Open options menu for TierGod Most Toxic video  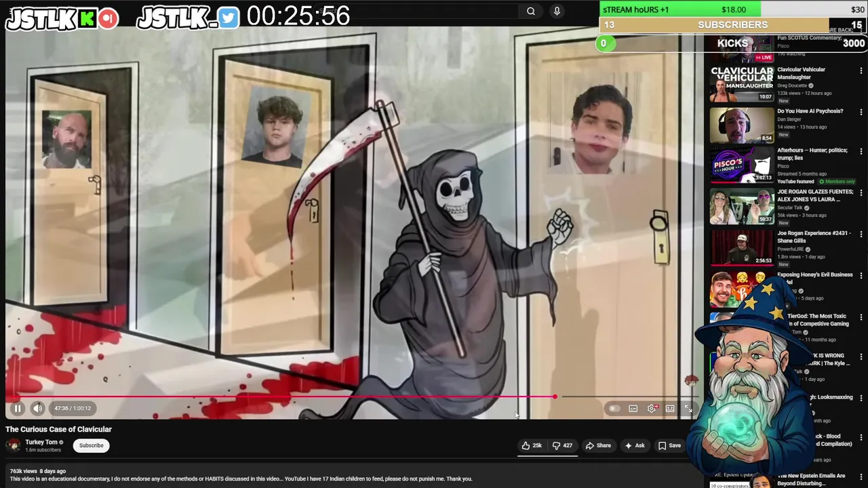coord(861,317)
